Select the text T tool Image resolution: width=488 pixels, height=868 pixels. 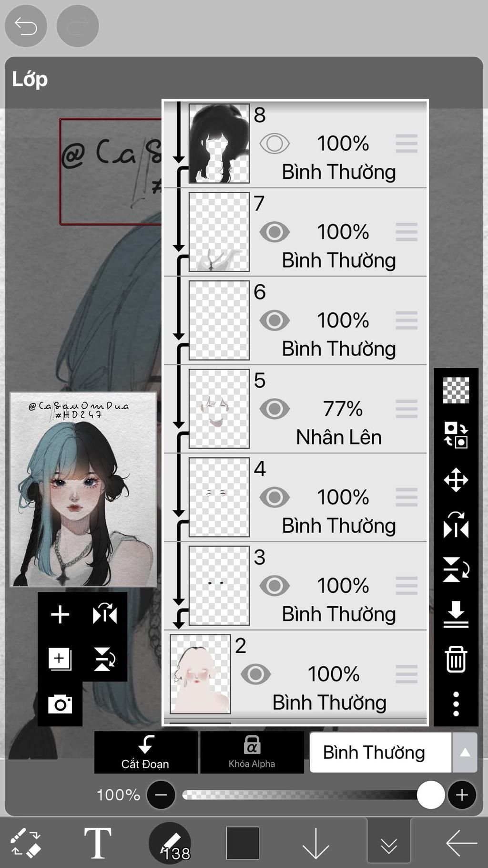pyautogui.click(x=98, y=843)
